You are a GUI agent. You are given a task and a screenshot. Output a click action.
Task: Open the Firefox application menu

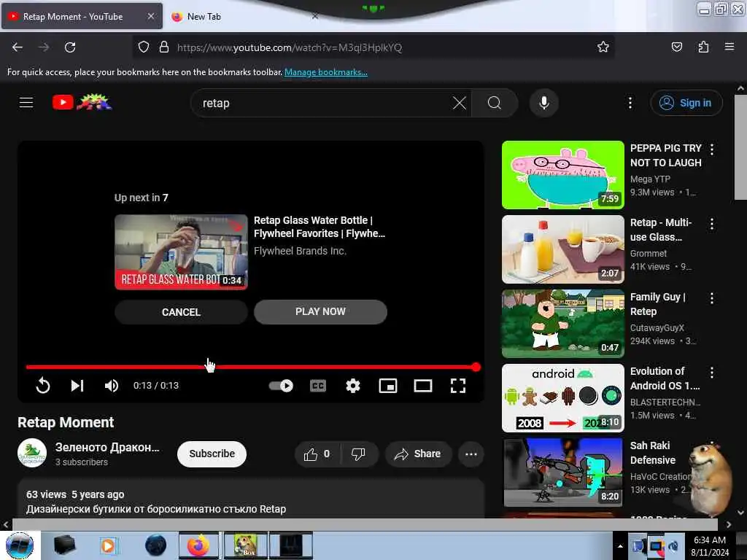(x=729, y=47)
